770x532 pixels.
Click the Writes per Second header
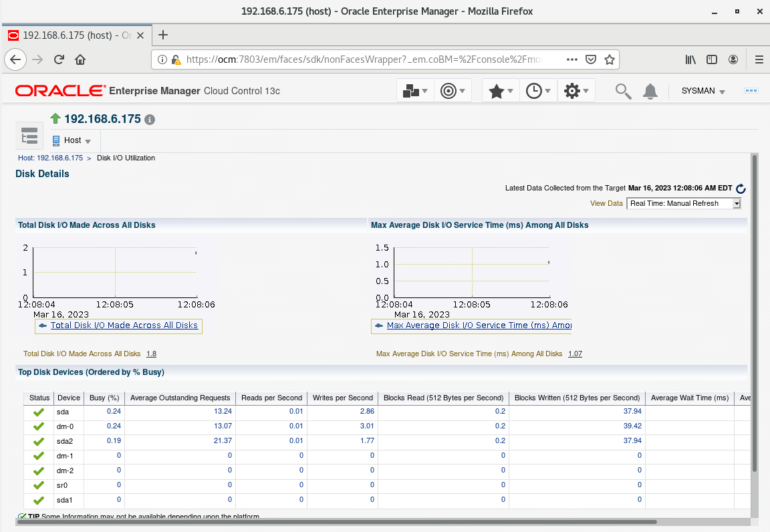coord(343,398)
